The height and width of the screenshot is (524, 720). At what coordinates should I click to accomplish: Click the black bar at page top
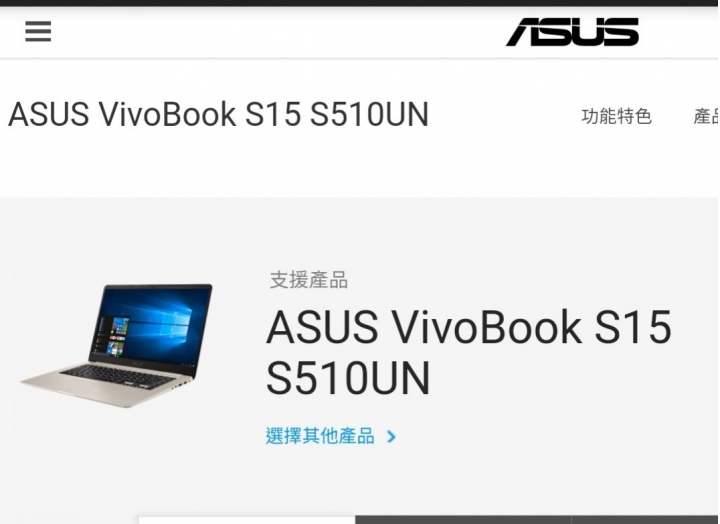(360, 3)
